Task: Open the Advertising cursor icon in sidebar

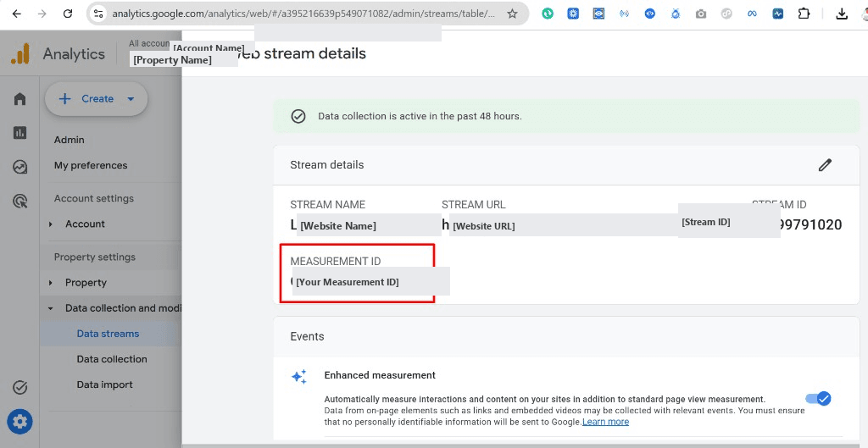Action: pos(20,201)
